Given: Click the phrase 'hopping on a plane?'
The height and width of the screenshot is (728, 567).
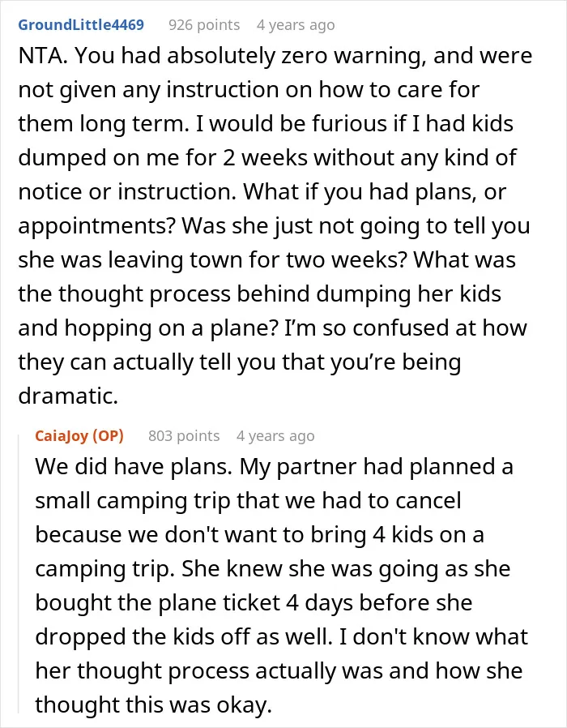Looking at the screenshot, I should [x=171, y=328].
